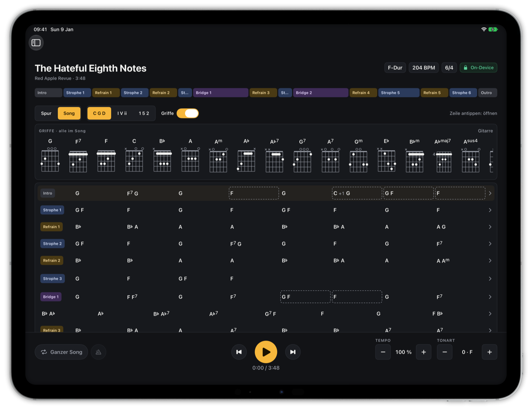Expand the Strophe 3 row chevron
Viewport: 532px width, 409px height.
point(490,278)
